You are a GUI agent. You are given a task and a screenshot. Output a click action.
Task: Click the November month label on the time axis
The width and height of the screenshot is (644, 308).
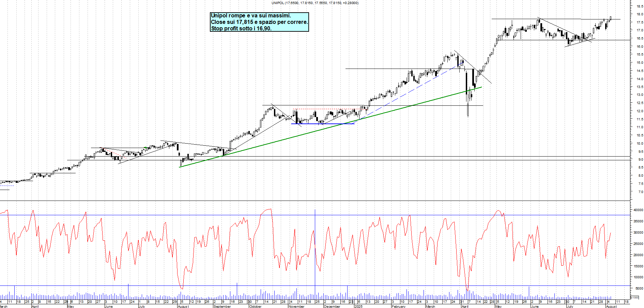coord(296,306)
